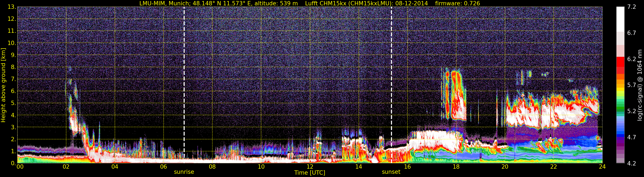This screenshot has width=644, height=177.
Task: Click the 18 tick on the time axis
Action: tap(456, 167)
